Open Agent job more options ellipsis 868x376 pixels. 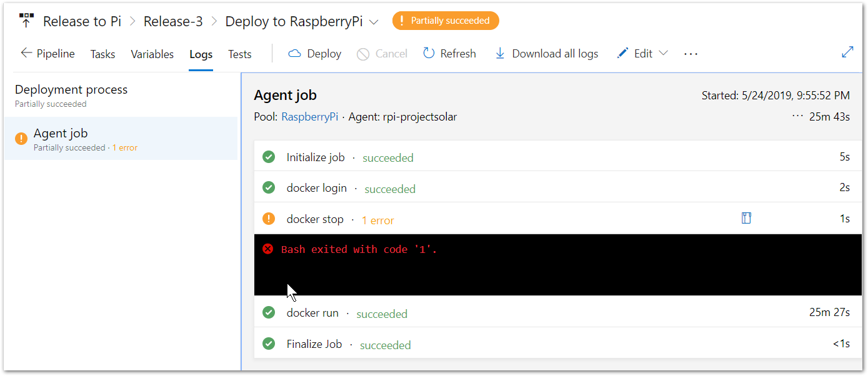pos(797,116)
